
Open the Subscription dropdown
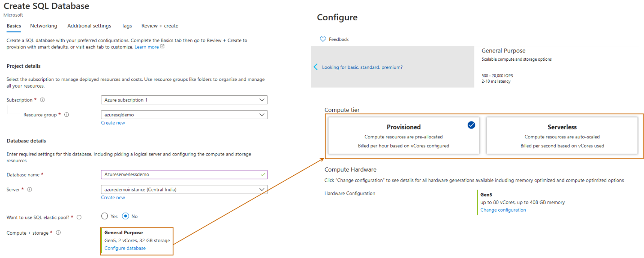tap(184, 100)
